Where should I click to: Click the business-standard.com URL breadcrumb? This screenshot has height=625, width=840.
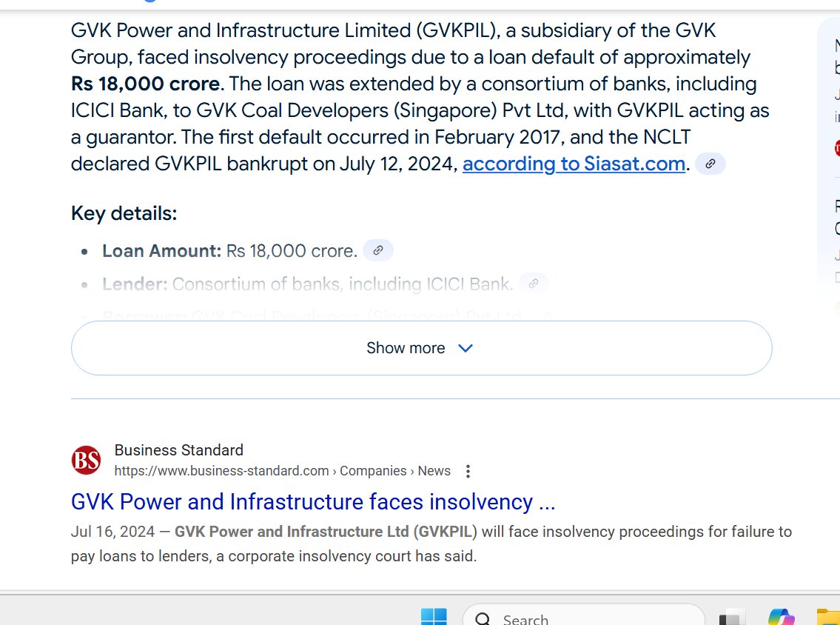[282, 471]
